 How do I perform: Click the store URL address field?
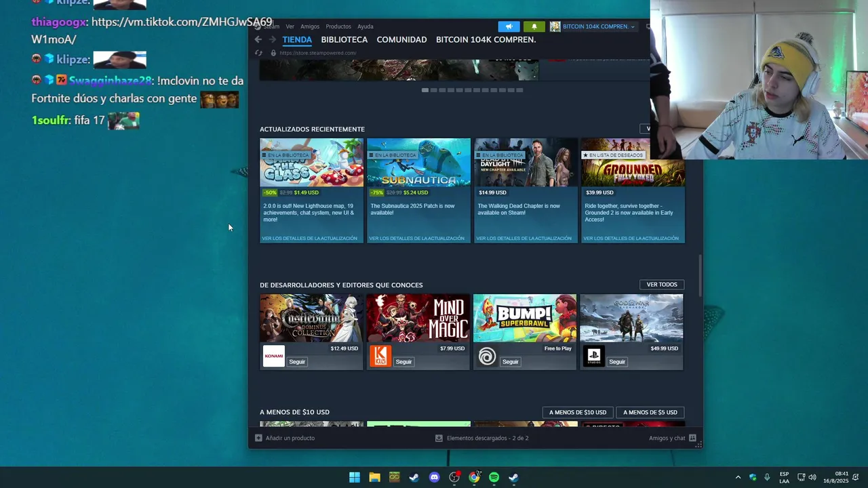click(317, 53)
